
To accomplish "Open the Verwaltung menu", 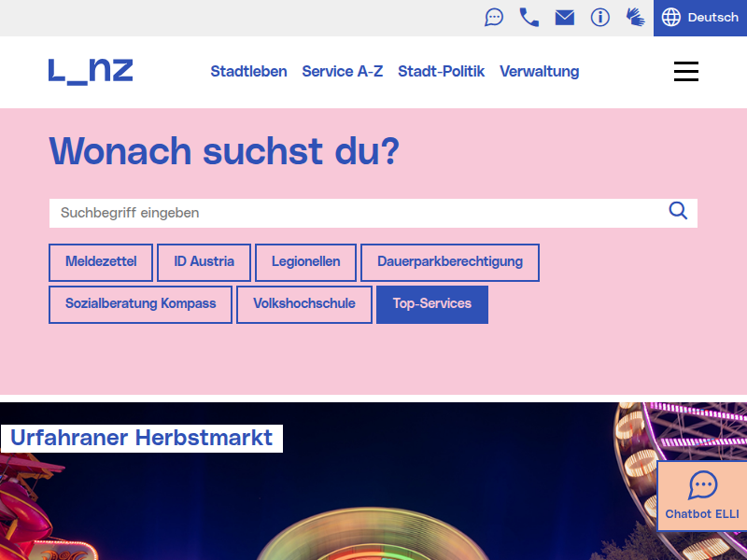I will 540,72.
